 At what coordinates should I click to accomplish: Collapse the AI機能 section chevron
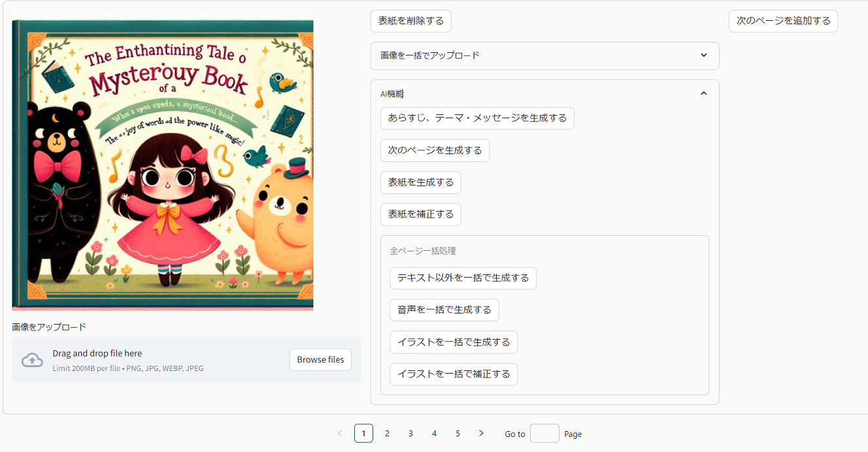click(x=703, y=93)
